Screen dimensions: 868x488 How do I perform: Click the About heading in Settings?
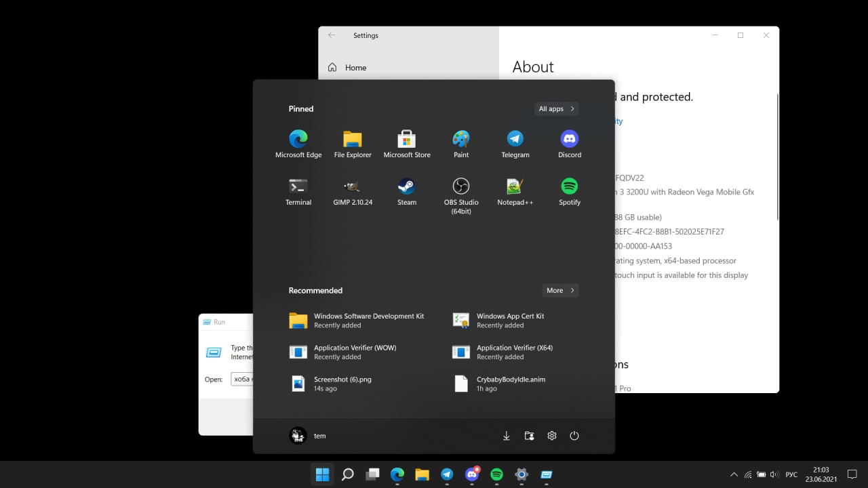click(x=533, y=67)
